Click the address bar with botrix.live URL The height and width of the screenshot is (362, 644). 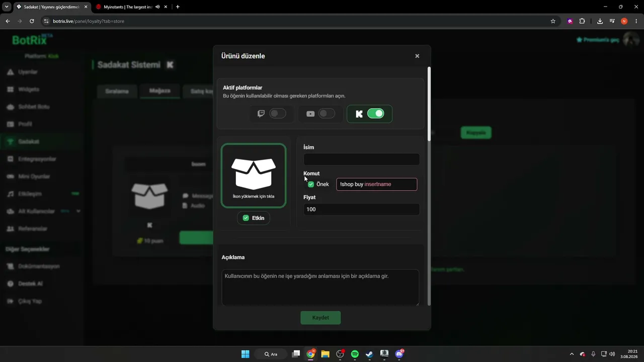(x=297, y=21)
